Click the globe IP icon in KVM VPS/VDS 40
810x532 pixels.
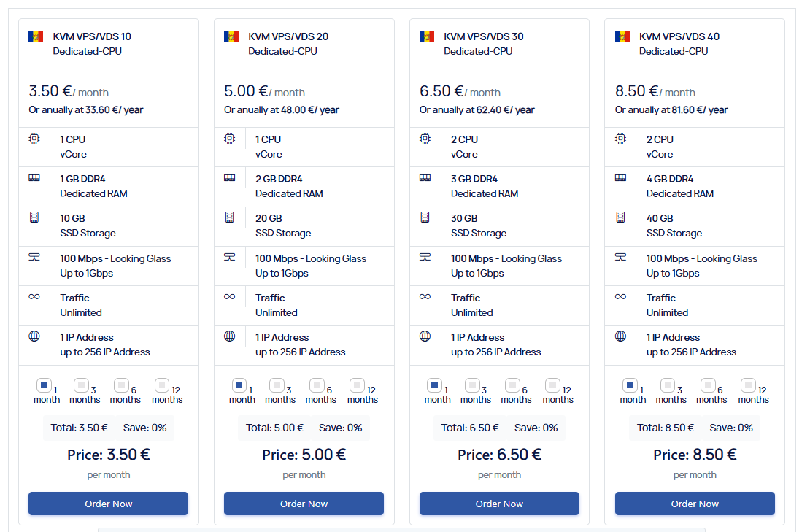(620, 336)
